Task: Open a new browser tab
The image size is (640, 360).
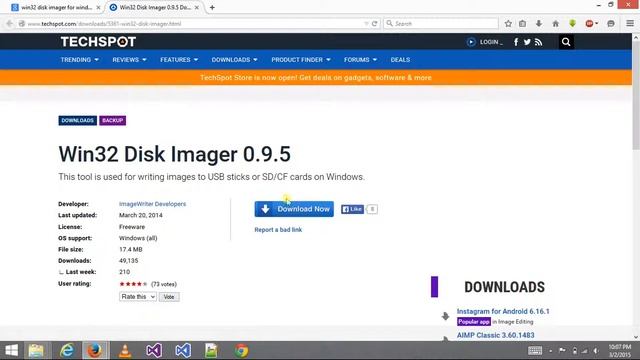Action: [212, 7]
